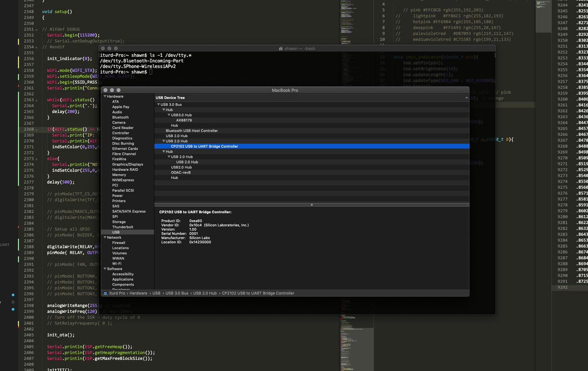The image size is (588, 371).
Task: Select Bluetooth in the Hardware list
Action: click(121, 118)
